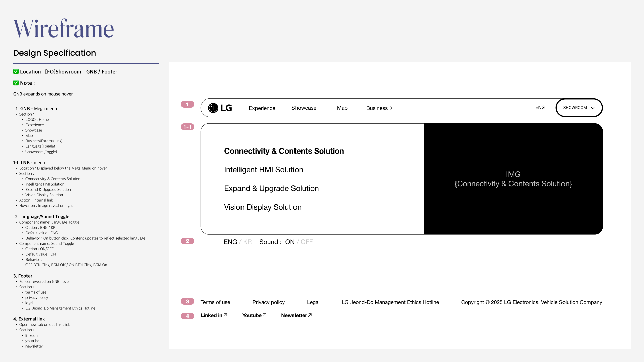Select ENG in the bottom language toggle
The image size is (644, 362).
[x=230, y=242]
